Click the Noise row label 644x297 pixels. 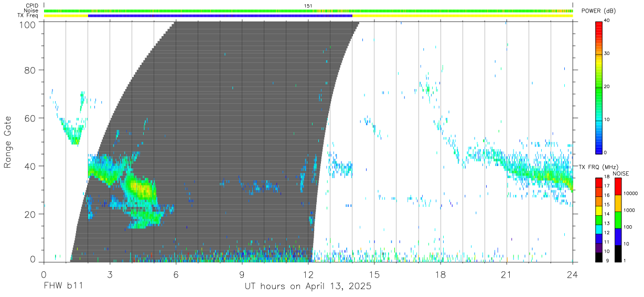click(x=31, y=10)
